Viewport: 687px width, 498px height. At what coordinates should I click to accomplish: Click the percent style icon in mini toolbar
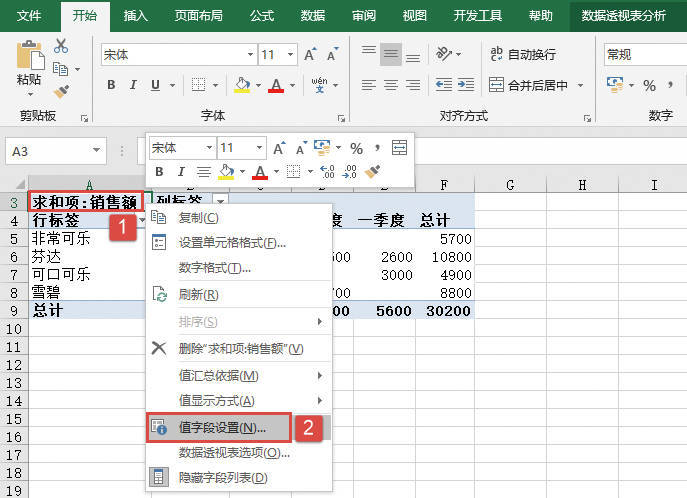356,148
